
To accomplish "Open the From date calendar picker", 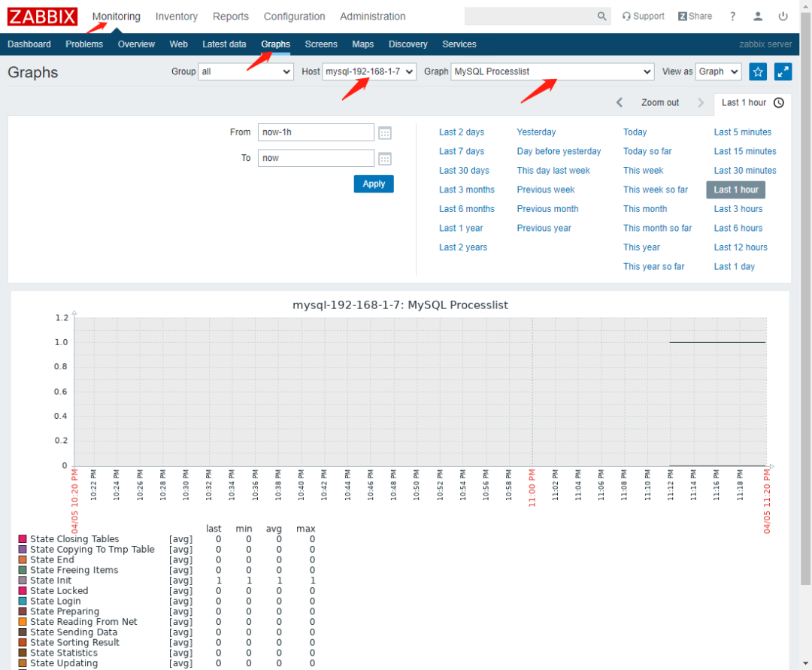I will point(385,133).
